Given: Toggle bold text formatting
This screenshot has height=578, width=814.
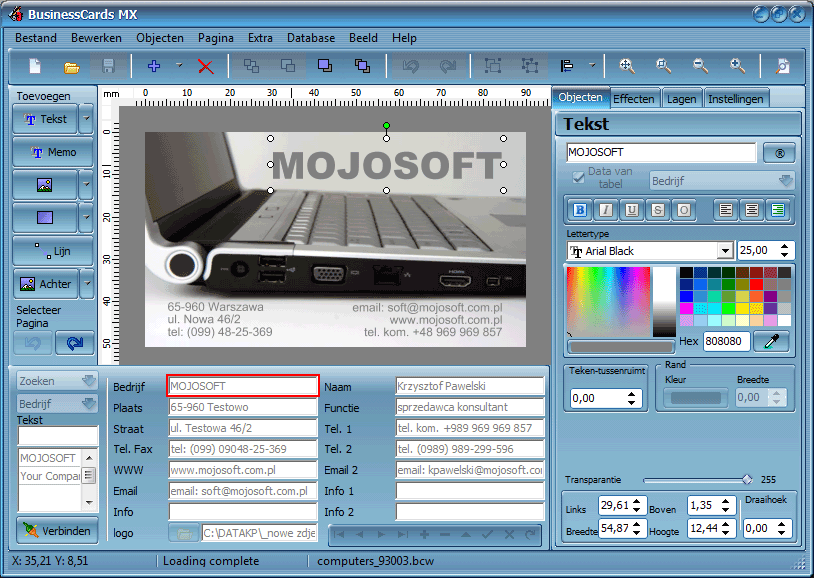Looking at the screenshot, I should click(580, 210).
